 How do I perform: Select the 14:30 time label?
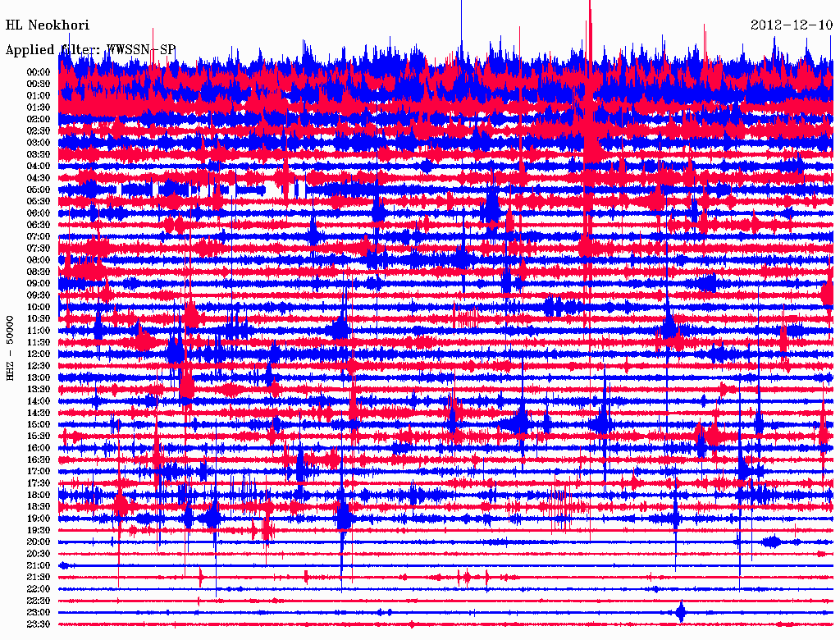point(38,413)
